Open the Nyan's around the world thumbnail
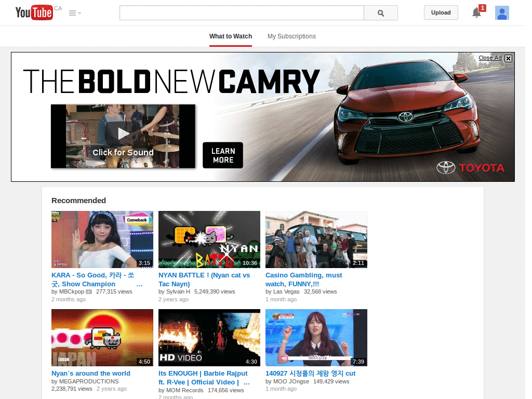The width and height of the screenshot is (532, 399). point(102,338)
